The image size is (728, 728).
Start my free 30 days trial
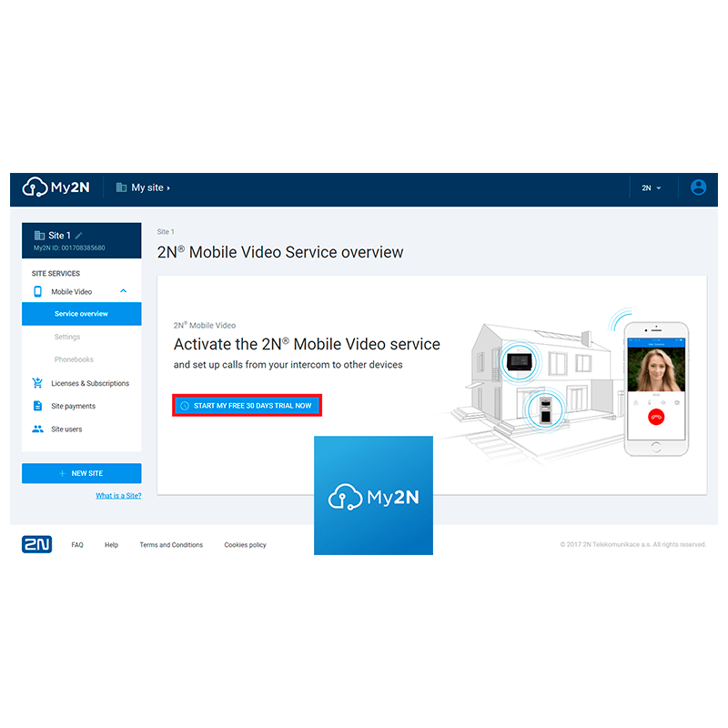tap(247, 406)
